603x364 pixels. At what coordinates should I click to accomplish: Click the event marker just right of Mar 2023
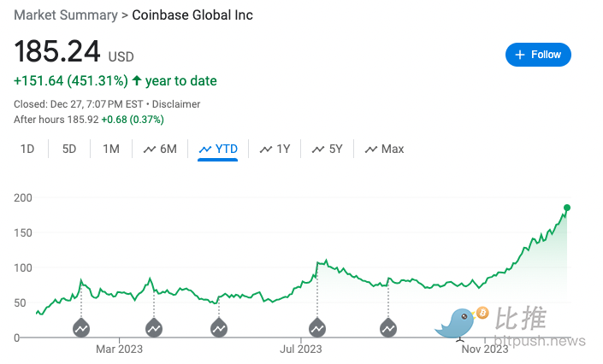tap(154, 327)
